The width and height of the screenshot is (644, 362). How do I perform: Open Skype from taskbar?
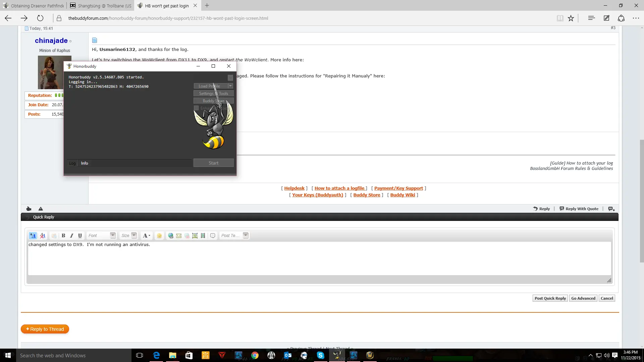[x=320, y=355]
